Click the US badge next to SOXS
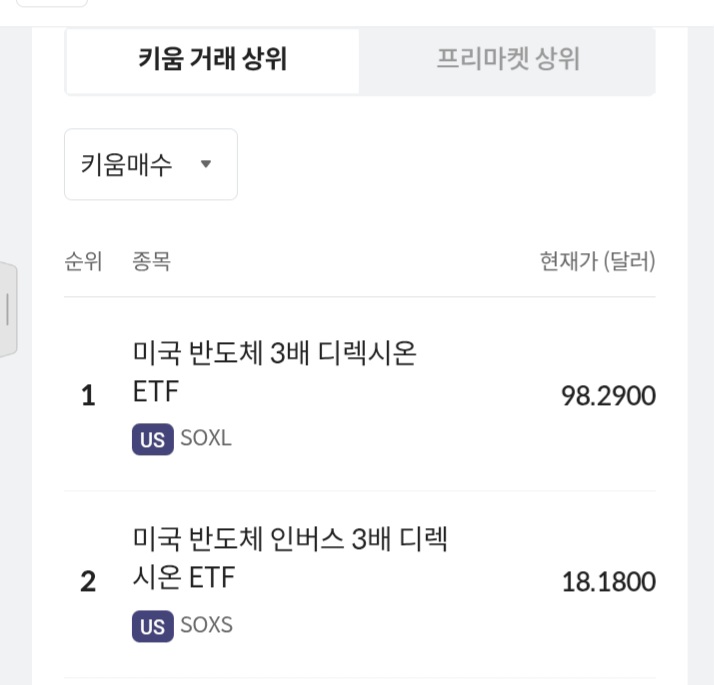This screenshot has width=714, height=685. [x=152, y=626]
